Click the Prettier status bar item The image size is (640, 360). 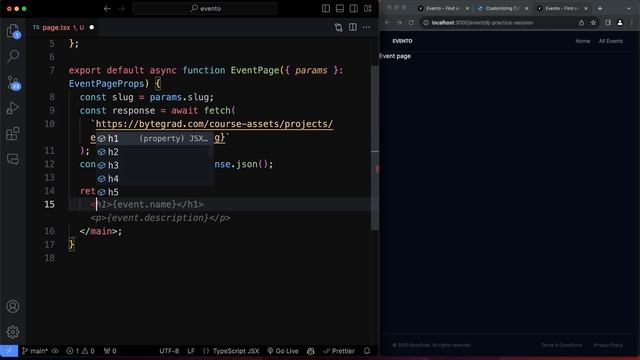(339, 351)
